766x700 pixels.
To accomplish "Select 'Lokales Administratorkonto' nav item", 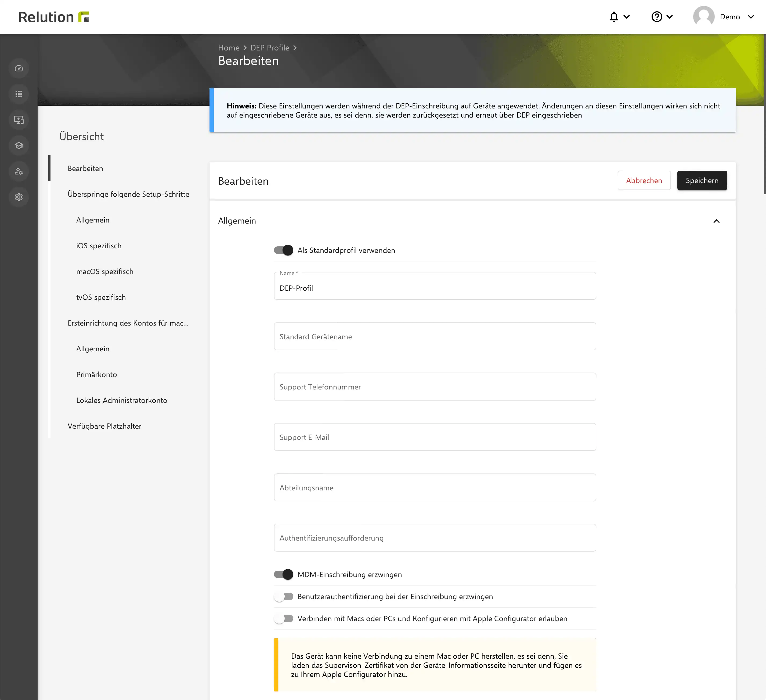I will coord(122,400).
